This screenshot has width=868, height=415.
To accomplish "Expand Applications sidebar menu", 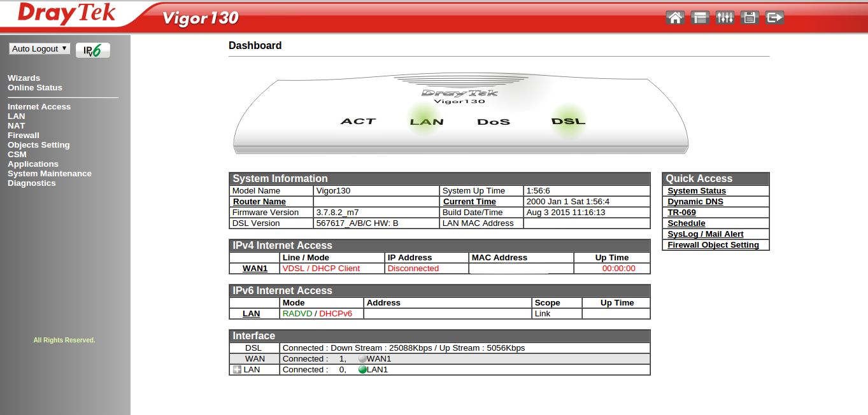I will click(33, 164).
